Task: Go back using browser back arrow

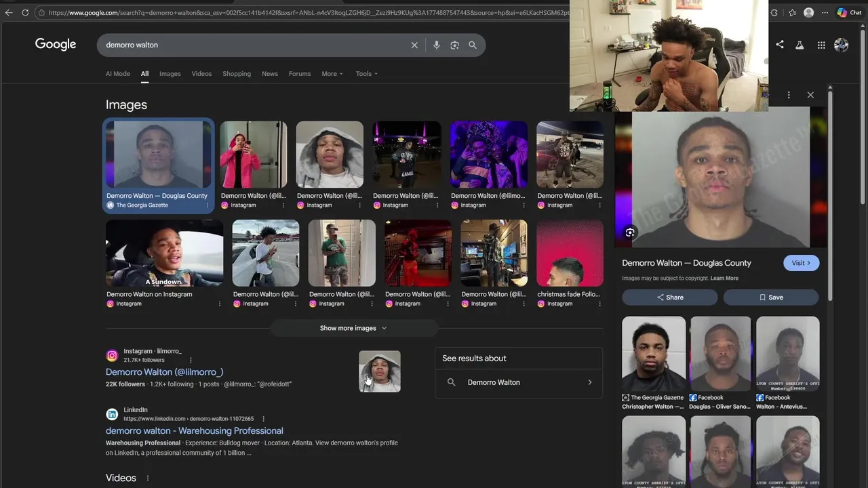Action: click(x=8, y=12)
